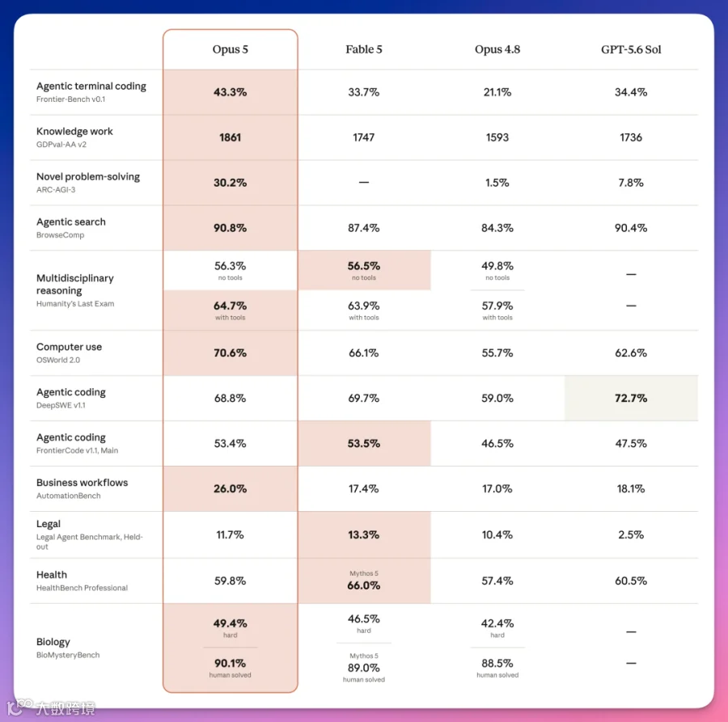The height and width of the screenshot is (722, 728).
Task: Select the 13.3% Legal benchmark score
Action: pyautogui.click(x=363, y=534)
